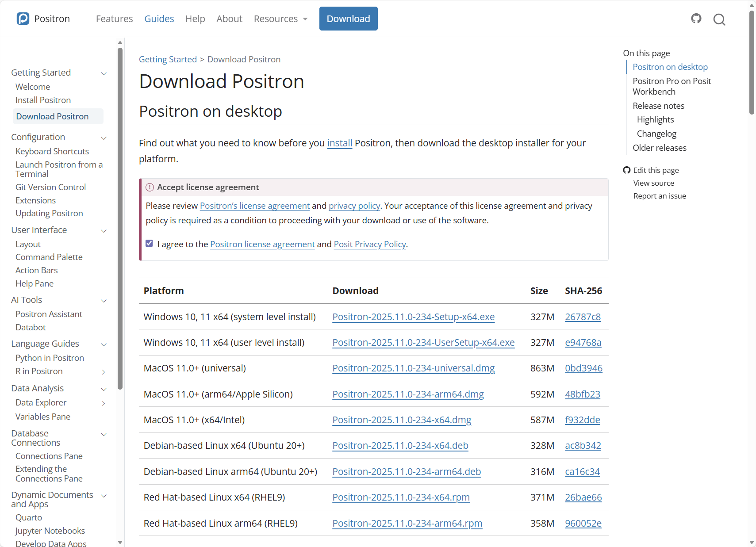Screen dimensions: 756x547
Task: Download the x64.deb package
Action: [x=400, y=445]
